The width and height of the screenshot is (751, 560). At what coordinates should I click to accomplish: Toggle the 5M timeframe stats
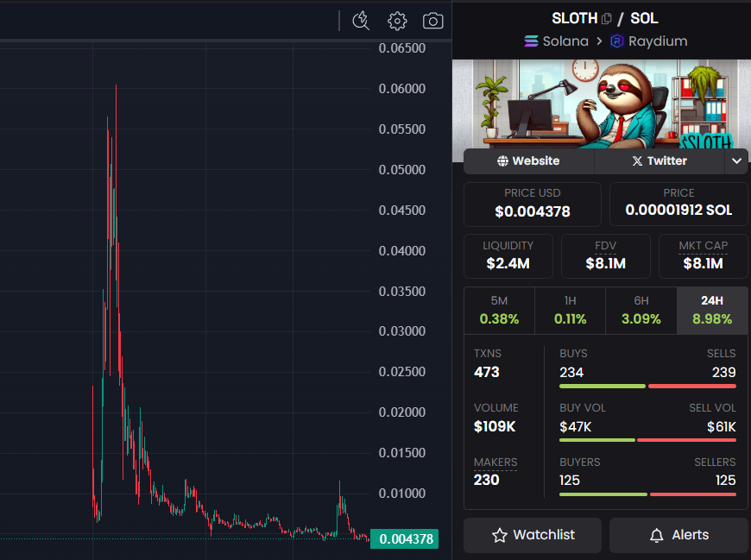click(x=499, y=310)
